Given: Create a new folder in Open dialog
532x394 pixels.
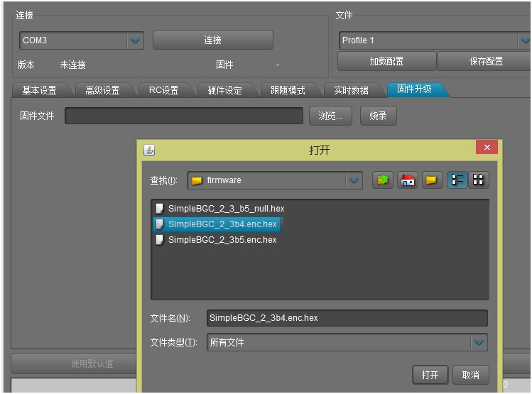Looking at the screenshot, I should [x=432, y=180].
